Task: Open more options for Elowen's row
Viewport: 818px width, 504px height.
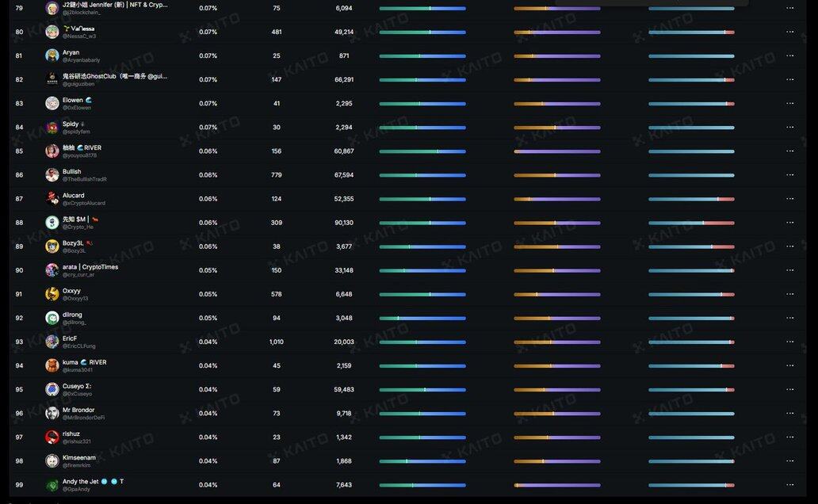Action: click(x=789, y=104)
